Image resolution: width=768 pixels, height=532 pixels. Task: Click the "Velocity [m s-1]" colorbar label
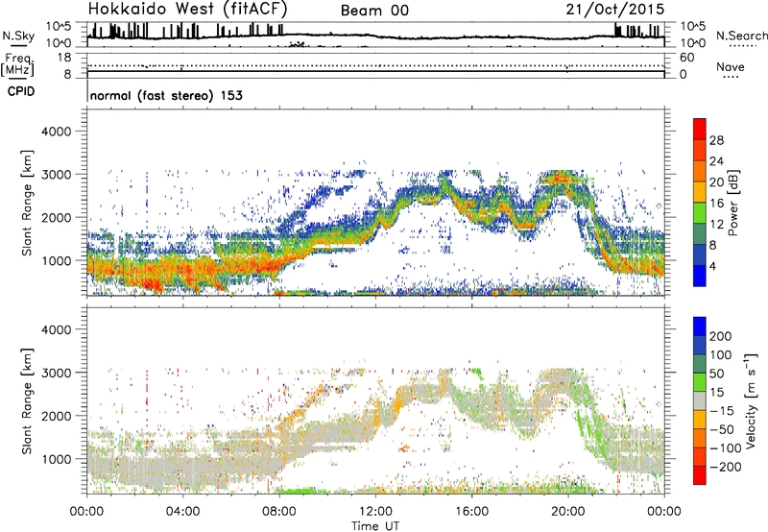[751, 400]
